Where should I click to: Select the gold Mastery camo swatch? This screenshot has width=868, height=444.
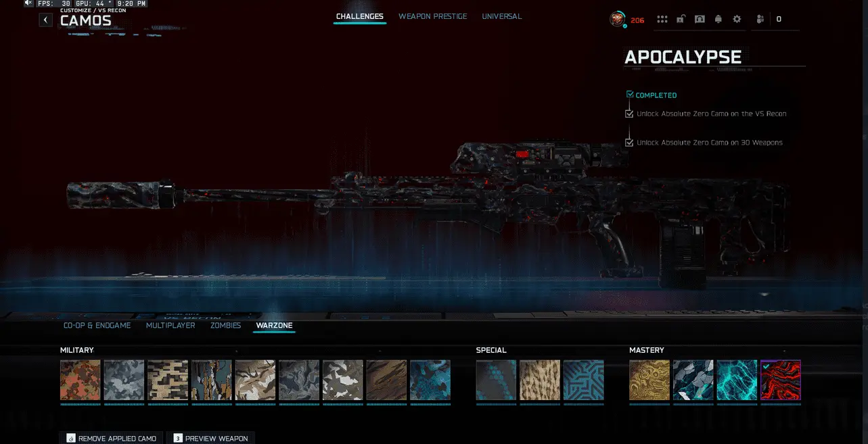click(x=649, y=380)
